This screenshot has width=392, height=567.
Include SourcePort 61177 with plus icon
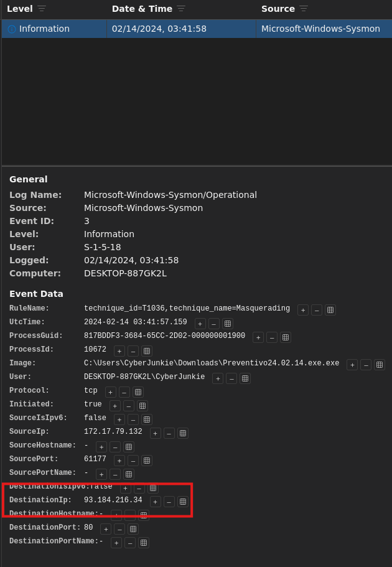(119, 461)
